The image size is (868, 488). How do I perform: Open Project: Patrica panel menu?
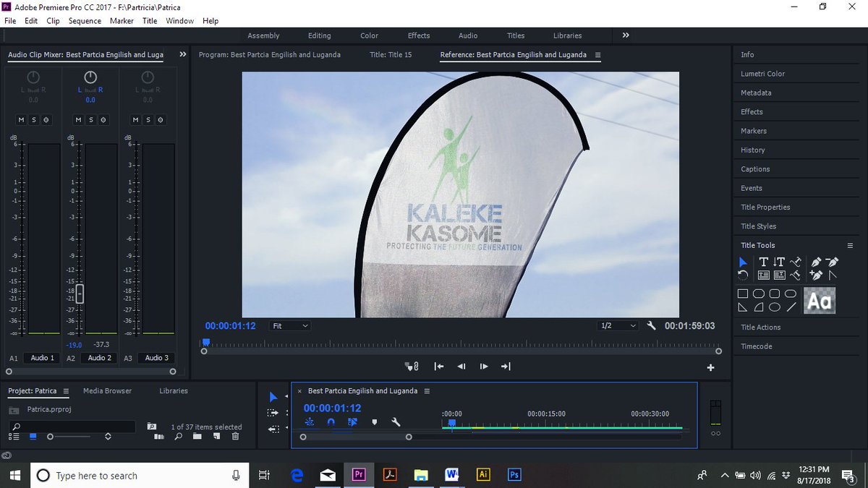point(66,391)
